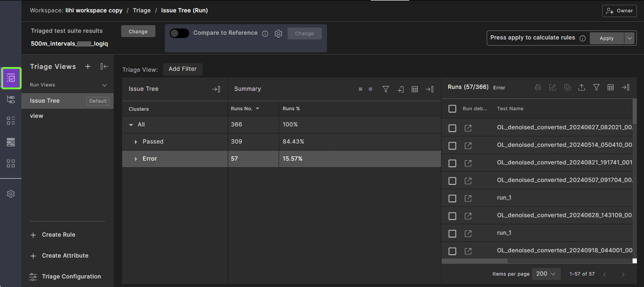
Task: Click the settings gear in left sidebar
Action: click(x=11, y=194)
